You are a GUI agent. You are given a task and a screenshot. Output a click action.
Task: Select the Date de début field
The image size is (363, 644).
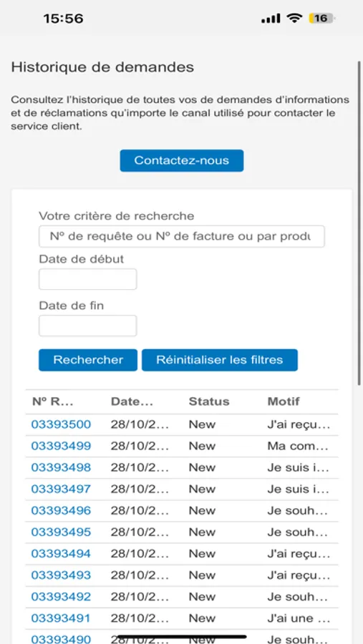[88, 279]
